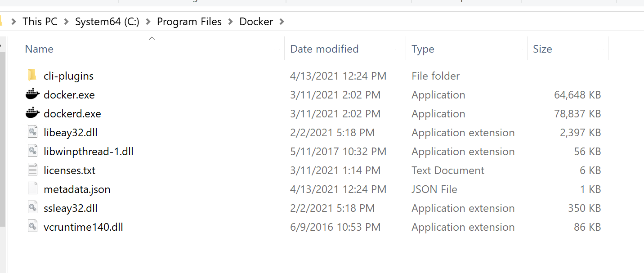Click the ssleay32.dll file icon
This screenshot has height=273, width=644.
32,208
